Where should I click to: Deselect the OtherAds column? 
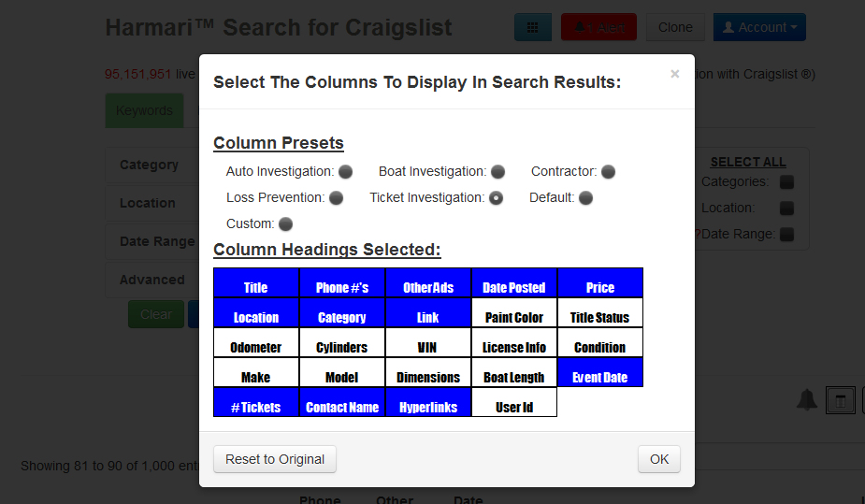click(x=428, y=283)
